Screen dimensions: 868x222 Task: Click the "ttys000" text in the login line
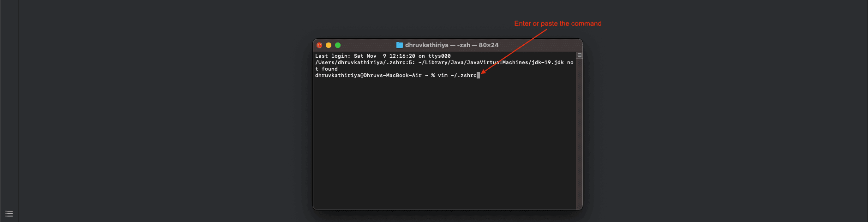click(x=439, y=56)
